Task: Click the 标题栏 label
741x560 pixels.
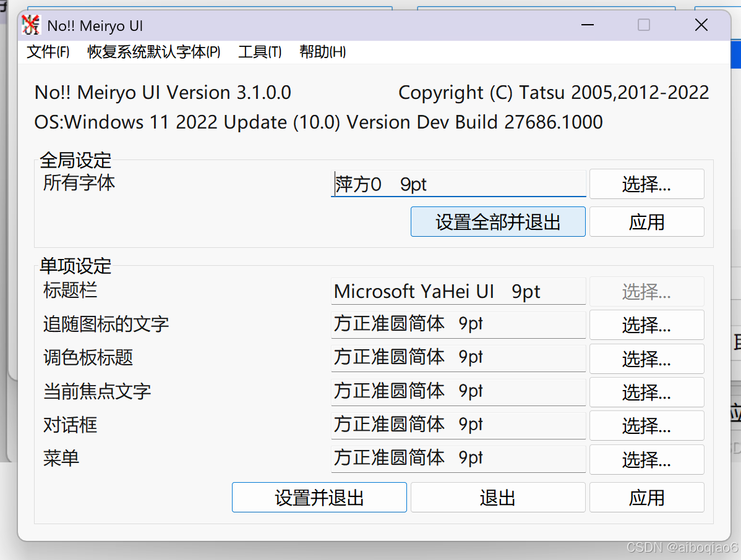Action: pyautogui.click(x=70, y=290)
